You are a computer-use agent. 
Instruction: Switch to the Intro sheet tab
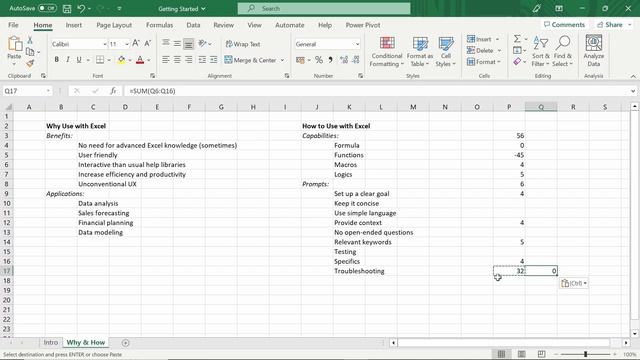click(x=51, y=342)
